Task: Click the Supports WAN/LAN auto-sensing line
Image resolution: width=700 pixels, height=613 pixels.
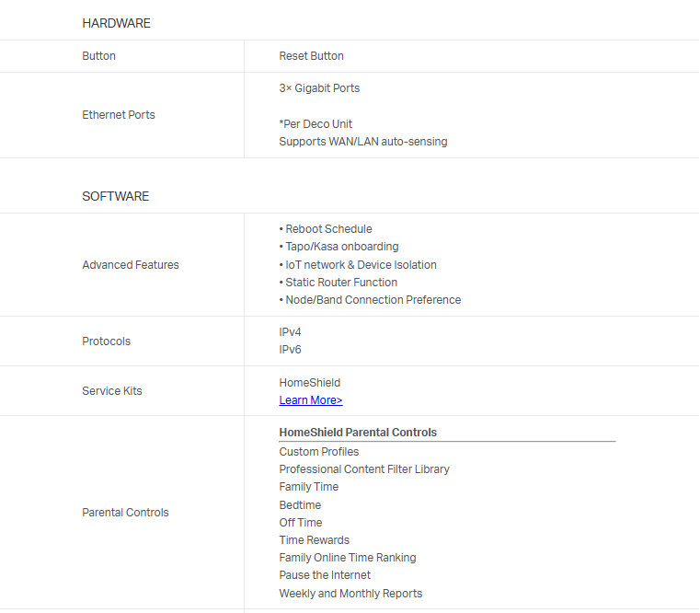Action: point(362,142)
